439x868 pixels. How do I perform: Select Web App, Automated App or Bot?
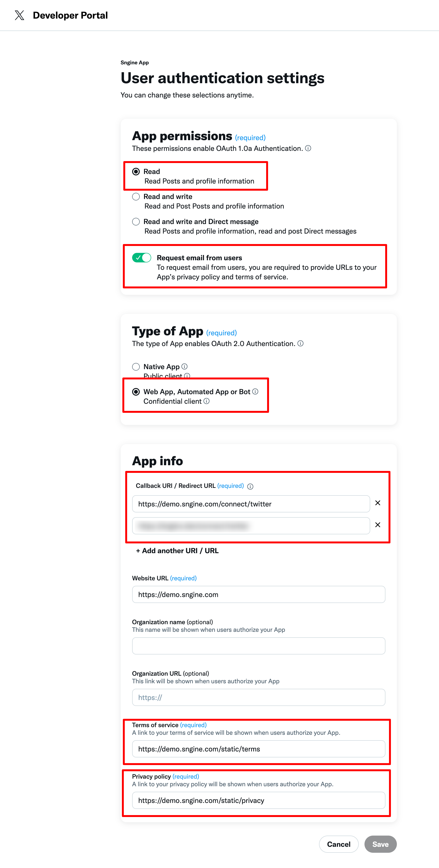136,392
